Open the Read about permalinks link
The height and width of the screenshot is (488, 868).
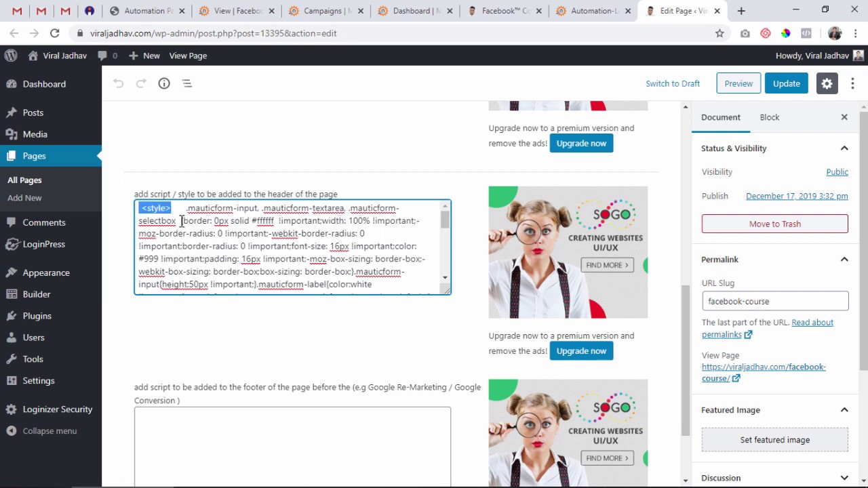pos(768,329)
